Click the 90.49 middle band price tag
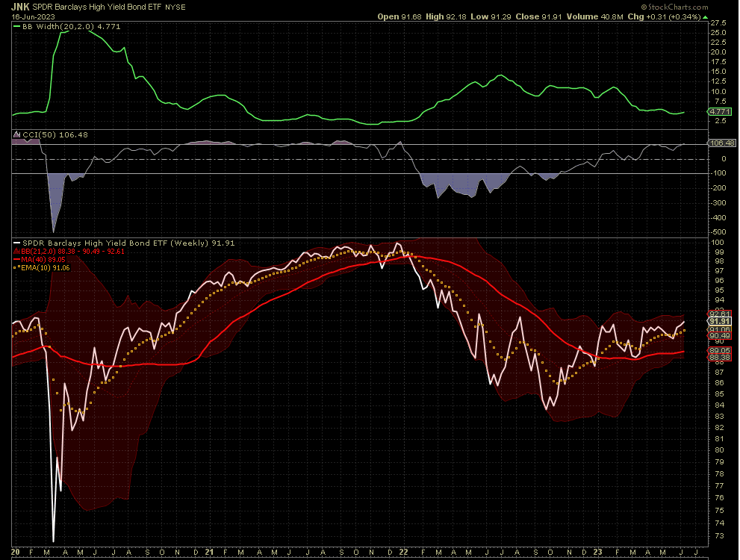 [x=719, y=335]
